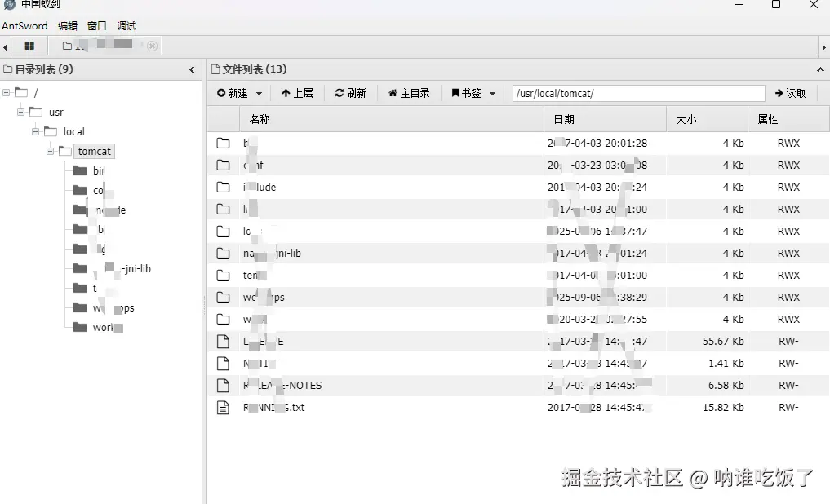The width and height of the screenshot is (830, 504).
Task: Collapse the 文件列表 panel with the up chevron
Action: (x=820, y=70)
